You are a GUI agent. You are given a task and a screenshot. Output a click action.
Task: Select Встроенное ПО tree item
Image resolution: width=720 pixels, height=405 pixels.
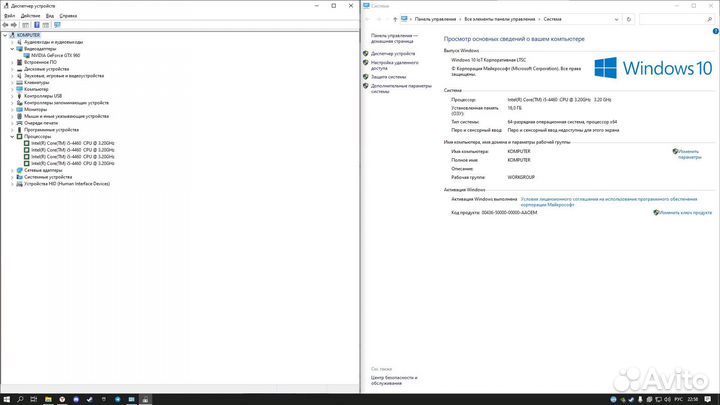click(x=40, y=62)
